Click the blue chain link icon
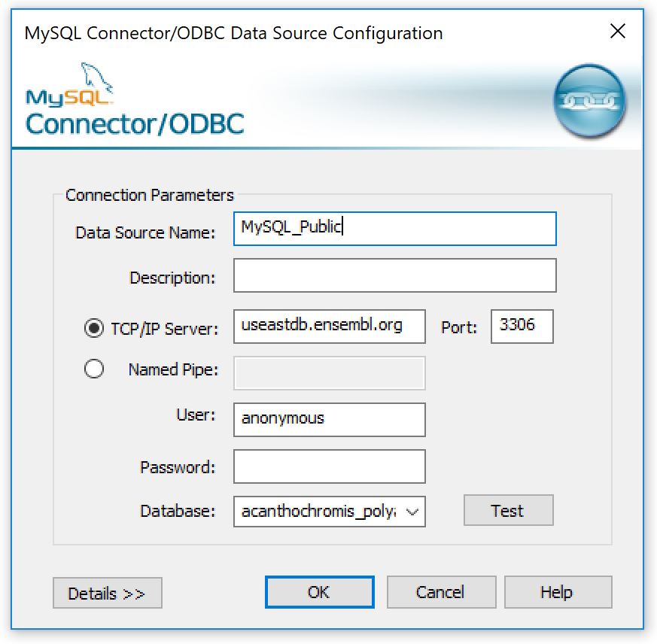Viewport: 657px width, 644px height. pos(589,101)
